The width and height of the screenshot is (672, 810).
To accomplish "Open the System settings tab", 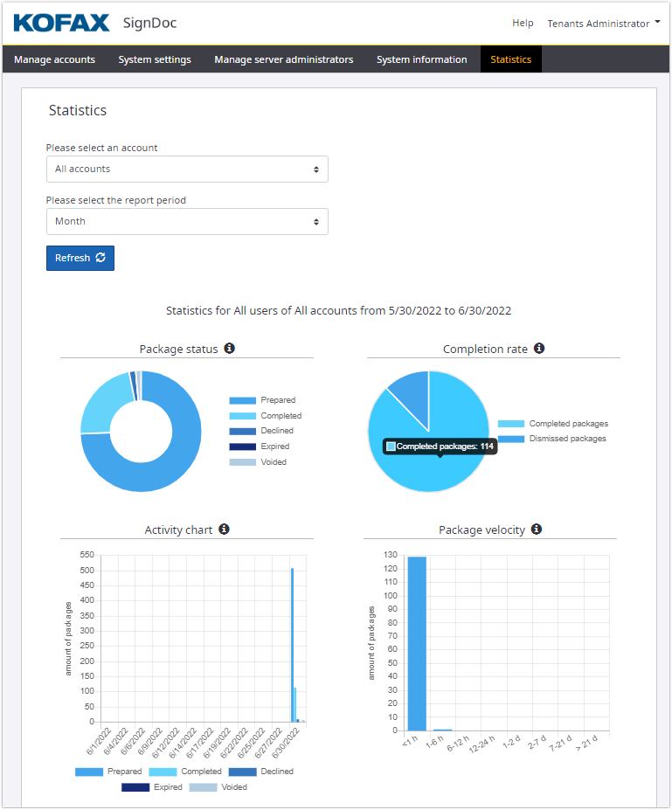I will (x=155, y=59).
